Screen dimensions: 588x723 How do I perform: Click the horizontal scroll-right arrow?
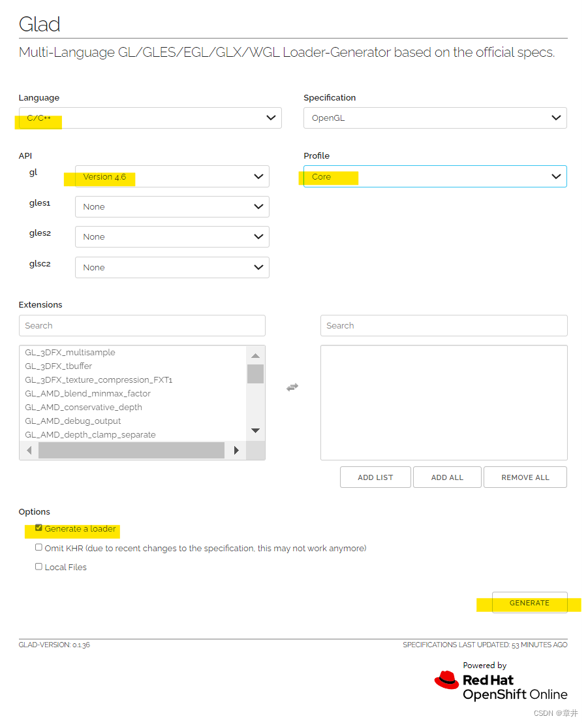click(236, 450)
